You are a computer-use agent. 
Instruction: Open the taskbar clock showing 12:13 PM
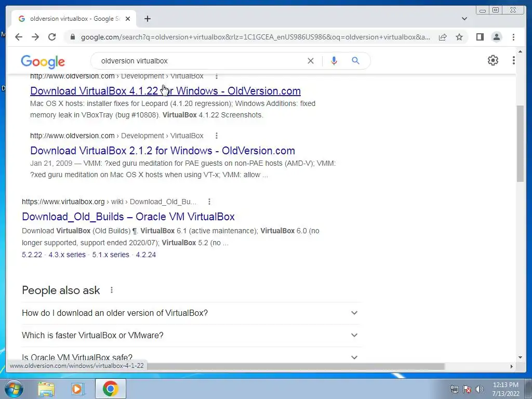click(506, 389)
